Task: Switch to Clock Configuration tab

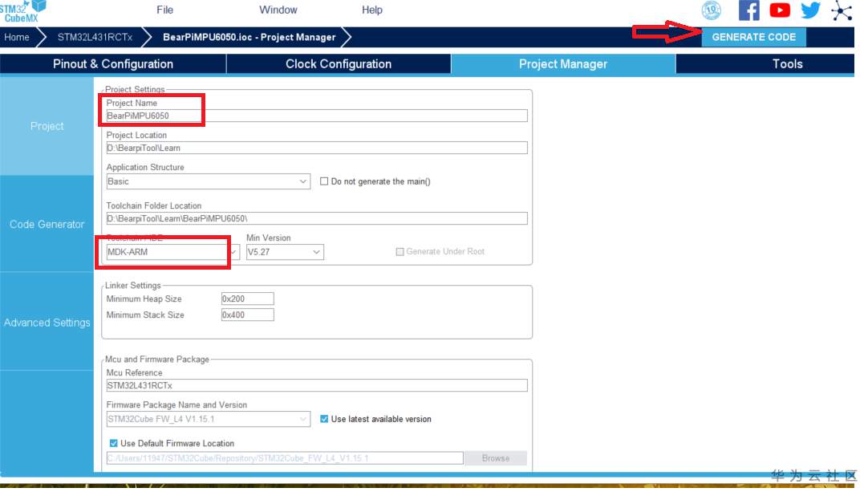Action: point(339,64)
